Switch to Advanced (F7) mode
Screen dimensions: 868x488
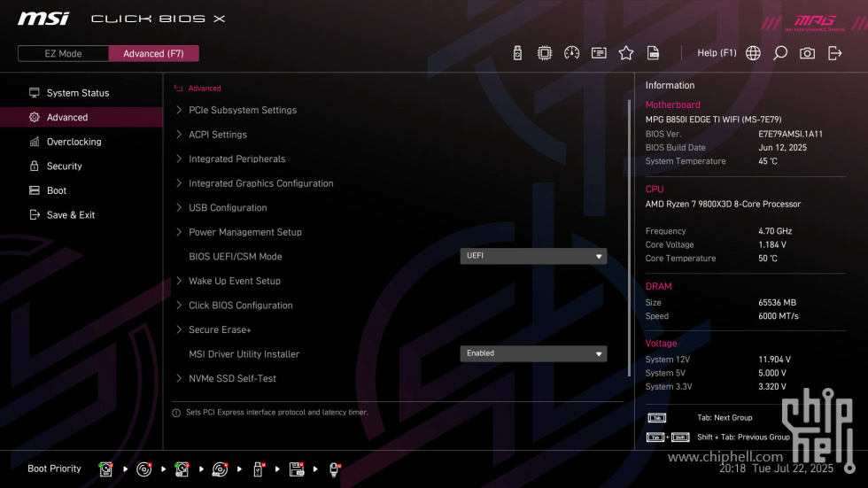153,54
